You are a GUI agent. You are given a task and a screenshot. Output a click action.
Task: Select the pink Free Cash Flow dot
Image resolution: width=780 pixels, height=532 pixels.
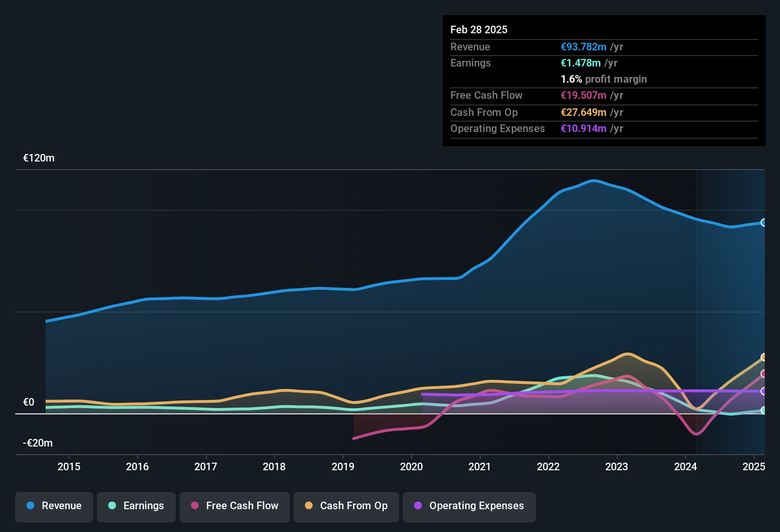tap(193, 506)
